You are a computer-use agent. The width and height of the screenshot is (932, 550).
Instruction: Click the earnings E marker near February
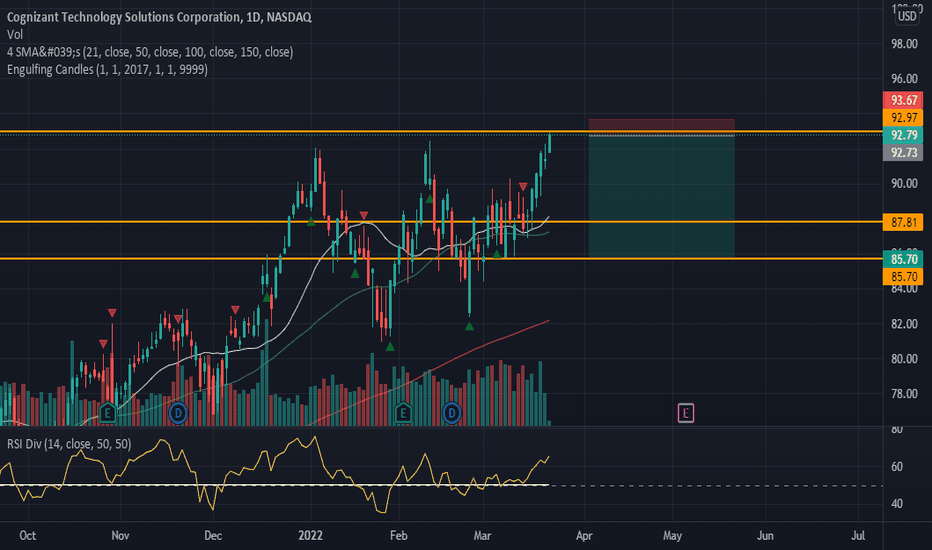(403, 412)
